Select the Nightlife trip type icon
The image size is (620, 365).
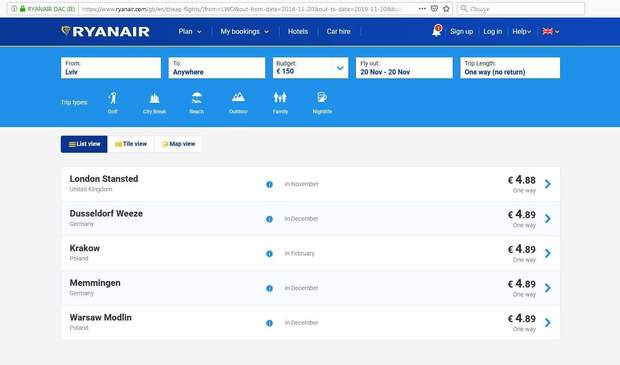[x=322, y=97]
